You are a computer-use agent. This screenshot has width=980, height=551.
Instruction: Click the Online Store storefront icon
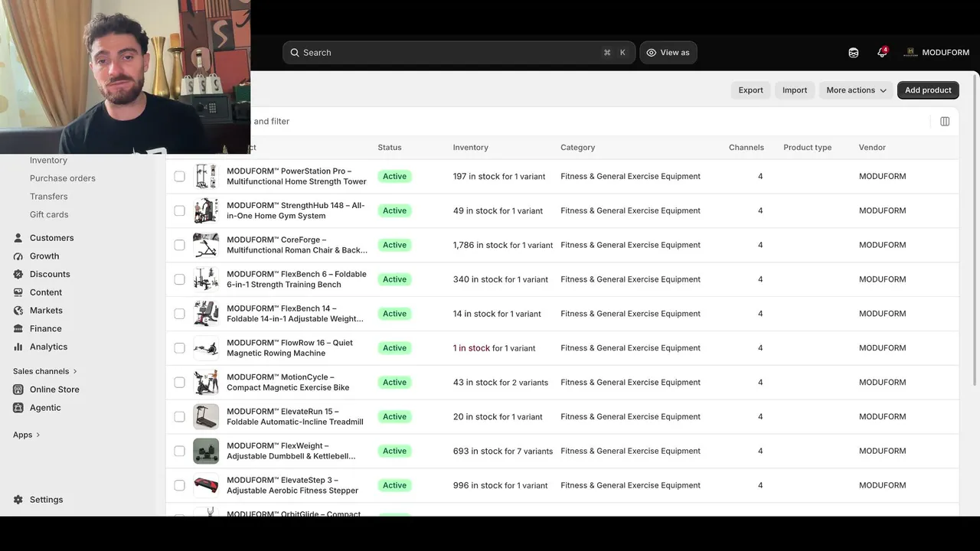click(x=18, y=390)
